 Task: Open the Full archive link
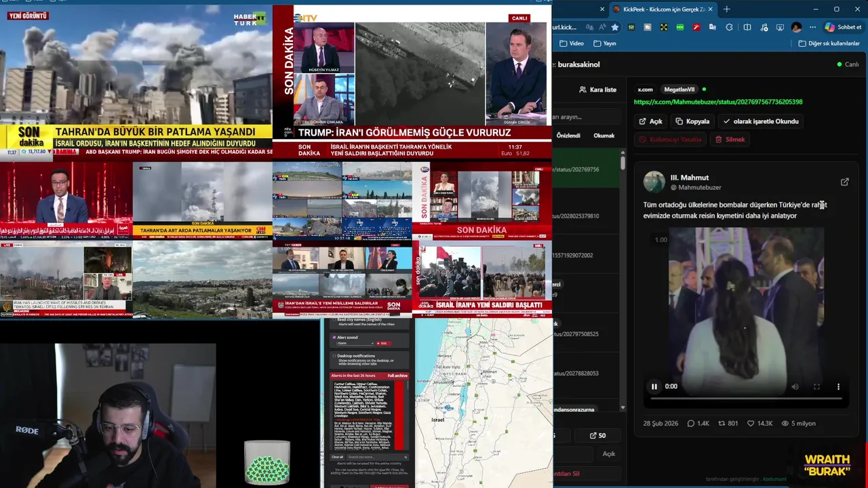click(x=397, y=375)
